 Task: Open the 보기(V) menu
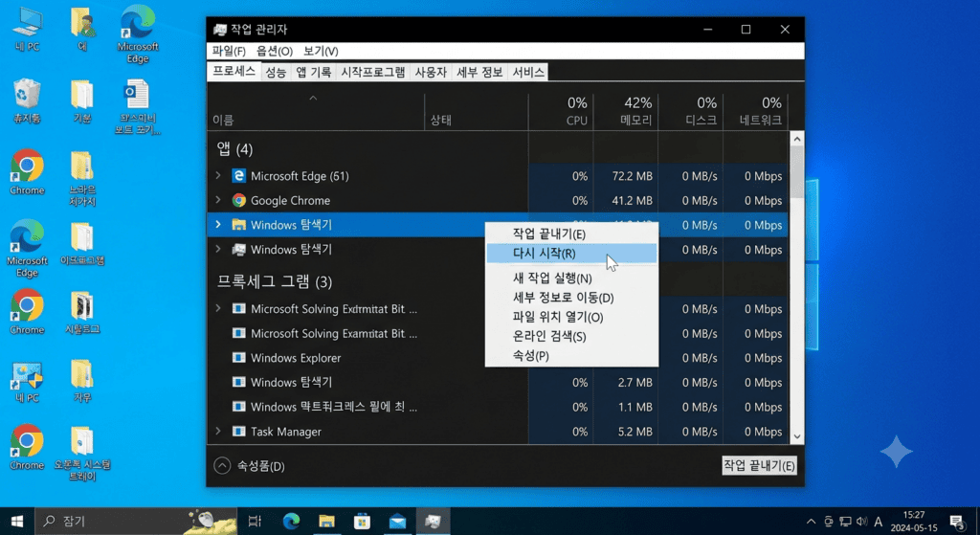pyautogui.click(x=321, y=52)
